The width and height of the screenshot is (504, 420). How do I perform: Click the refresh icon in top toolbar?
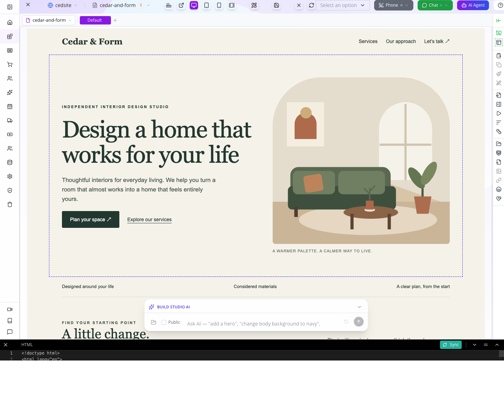coord(311,5)
